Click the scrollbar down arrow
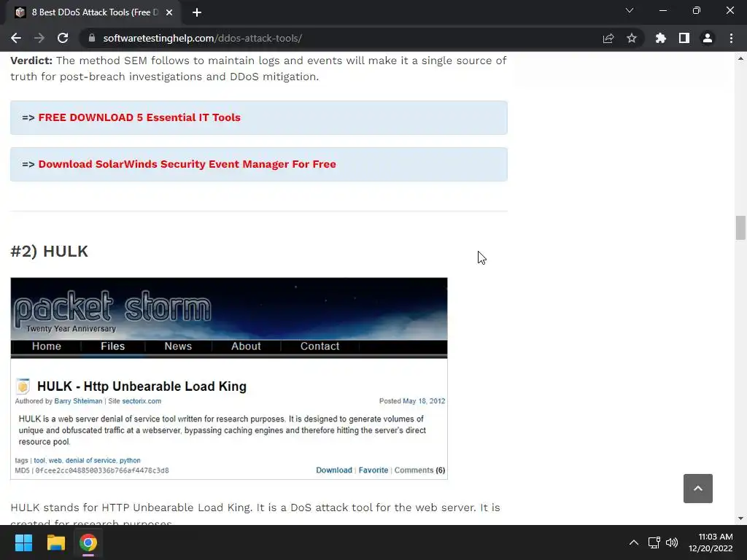Viewport: 747px width, 560px height. click(x=740, y=518)
